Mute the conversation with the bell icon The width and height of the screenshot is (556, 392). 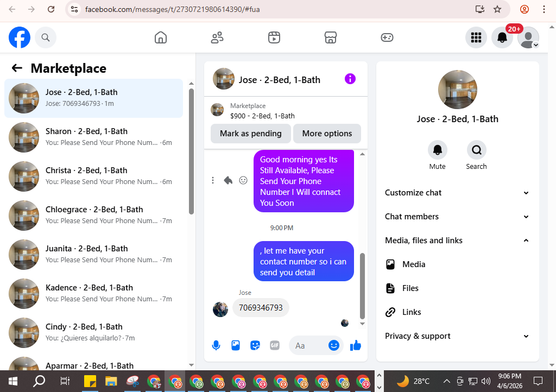[438, 150]
